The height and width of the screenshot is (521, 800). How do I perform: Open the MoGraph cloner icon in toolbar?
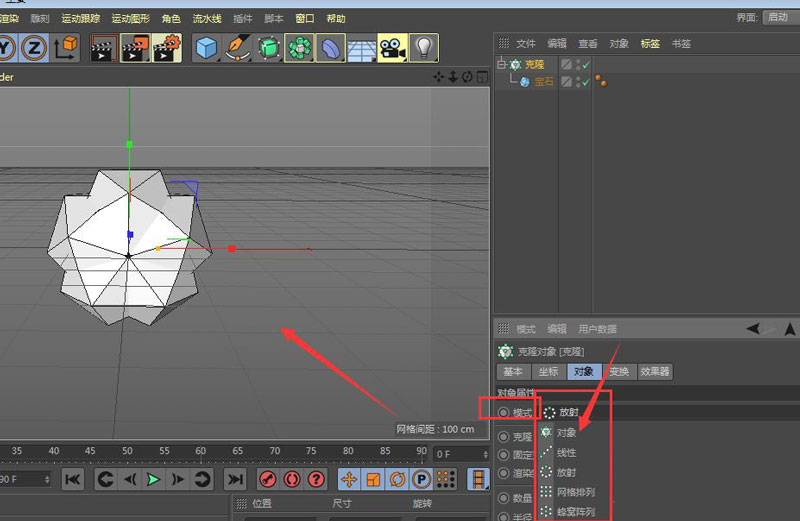[x=298, y=47]
